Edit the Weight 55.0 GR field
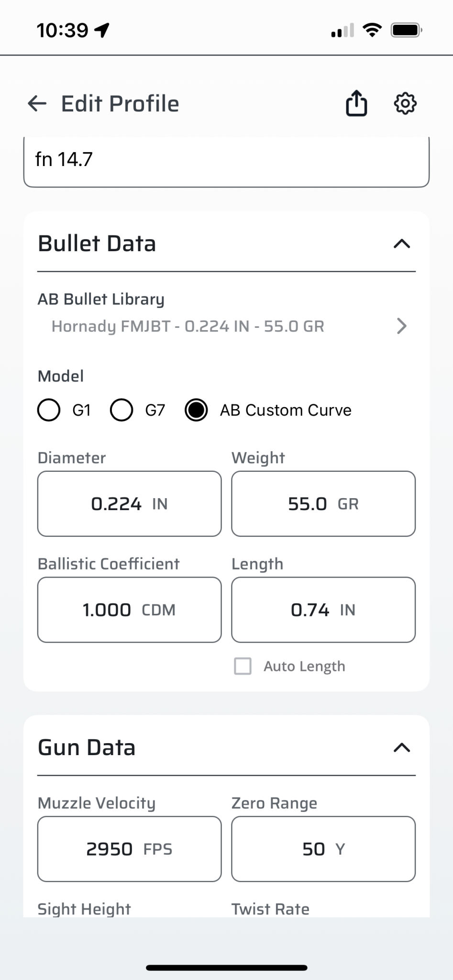The height and width of the screenshot is (980, 453). (323, 504)
